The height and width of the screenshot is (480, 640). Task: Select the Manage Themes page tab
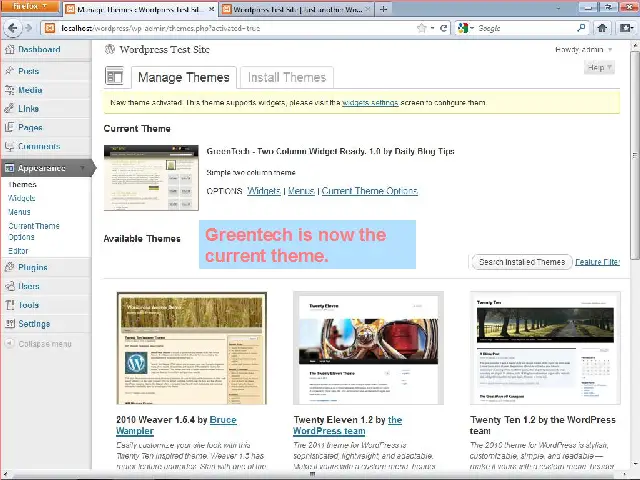click(184, 77)
